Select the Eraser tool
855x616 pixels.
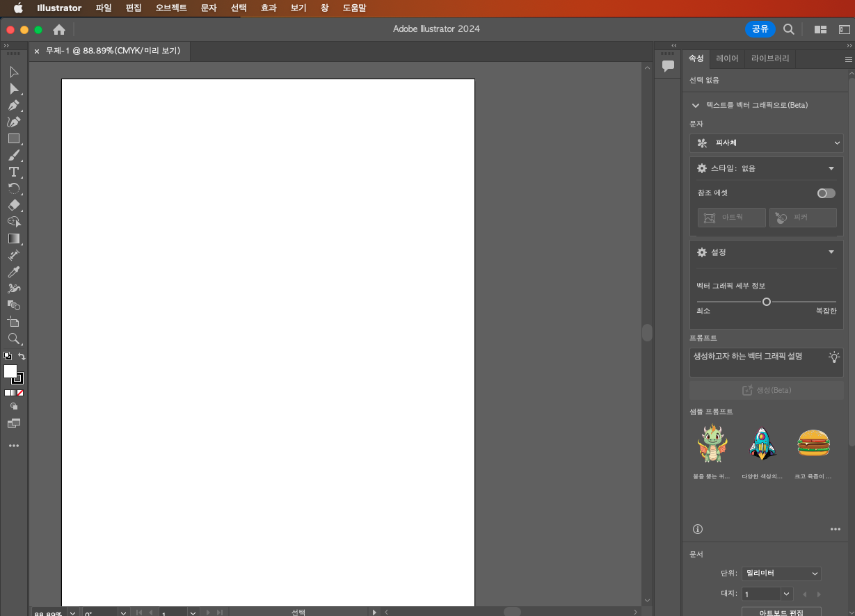(14, 205)
